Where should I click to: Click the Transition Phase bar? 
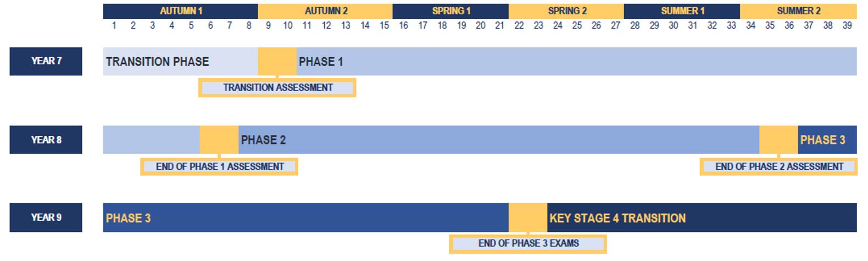click(x=181, y=62)
